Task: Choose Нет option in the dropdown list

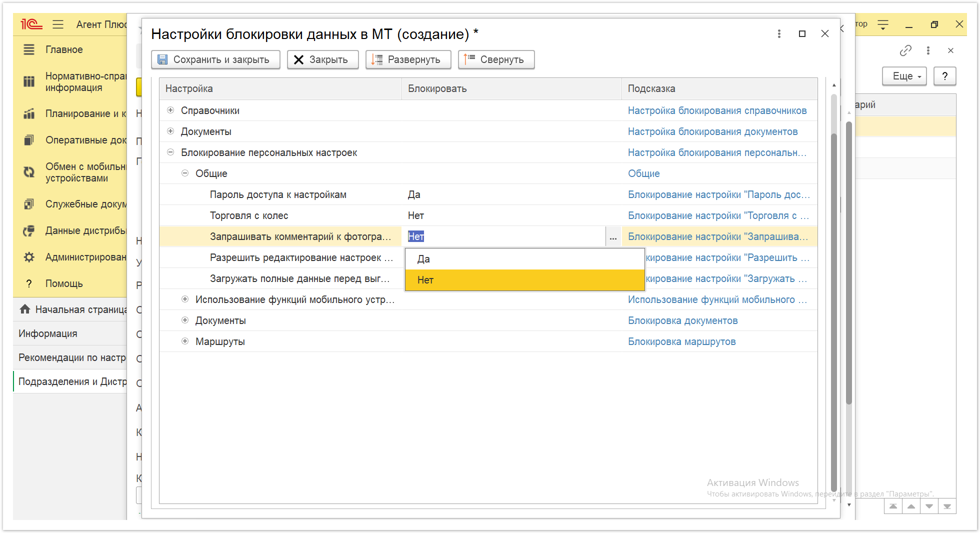Action: point(524,280)
